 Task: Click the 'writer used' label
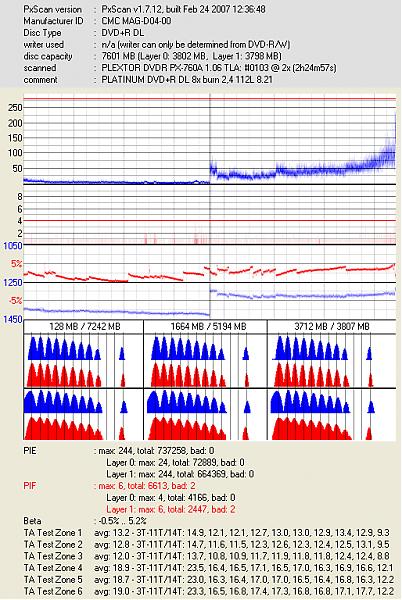pyautogui.click(x=44, y=45)
